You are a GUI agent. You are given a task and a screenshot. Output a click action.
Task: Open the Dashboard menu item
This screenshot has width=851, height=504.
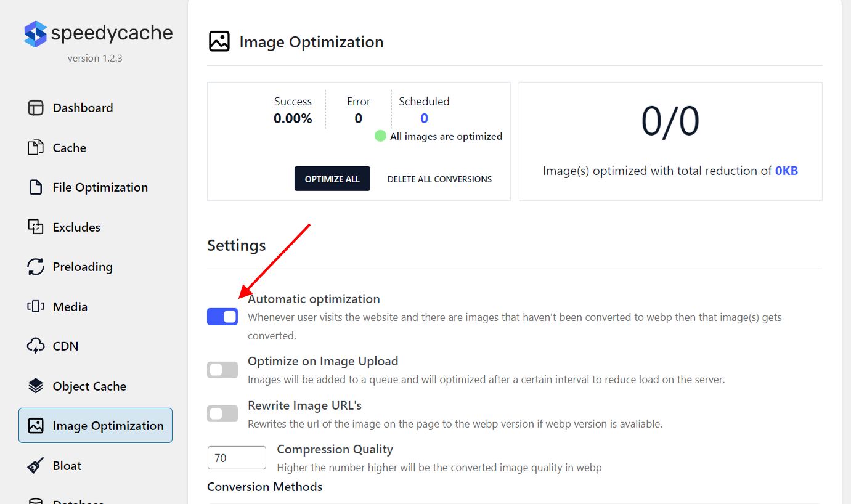96,108
